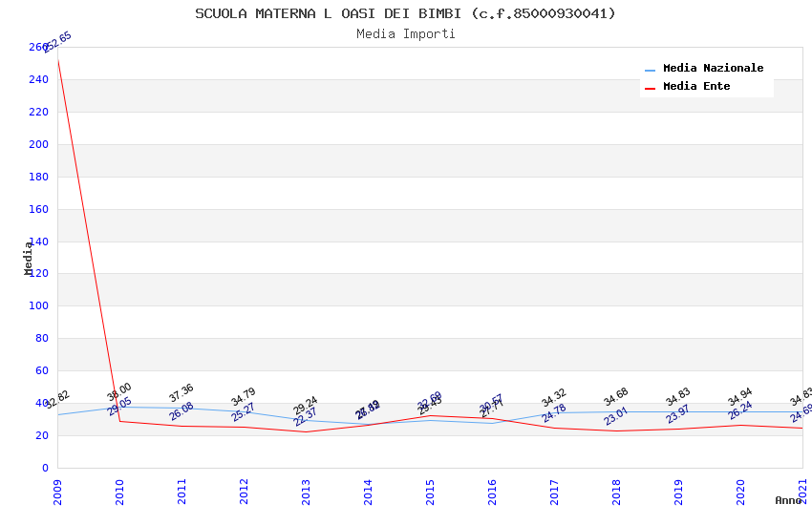Click the 23.01 data label for 2018
This screenshot has height=525, width=812.
[616, 416]
